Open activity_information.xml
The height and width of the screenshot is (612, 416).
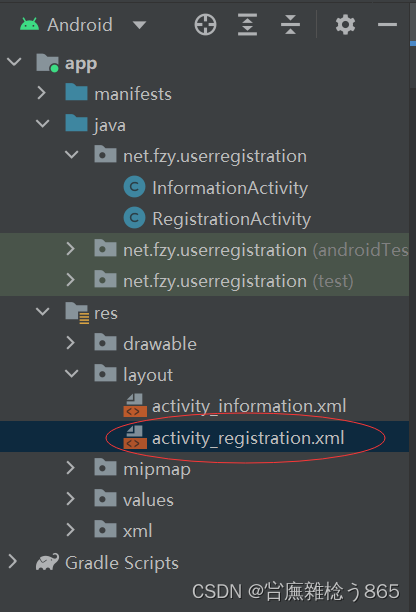coord(249,406)
